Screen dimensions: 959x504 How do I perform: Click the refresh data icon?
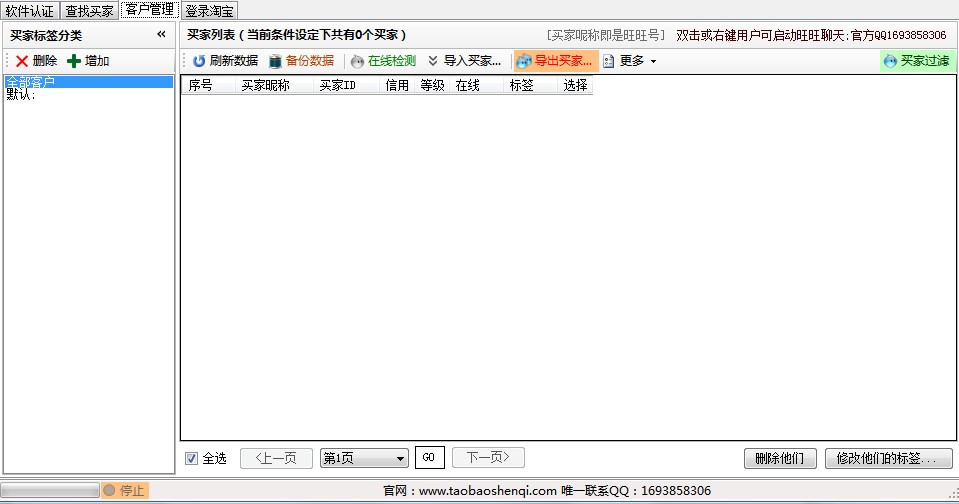click(x=199, y=61)
